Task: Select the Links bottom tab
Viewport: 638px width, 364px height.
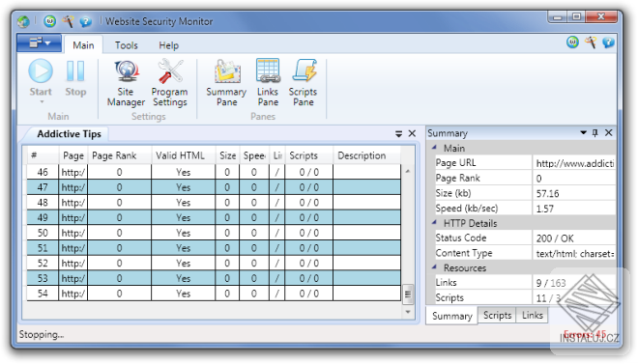Action: (533, 316)
